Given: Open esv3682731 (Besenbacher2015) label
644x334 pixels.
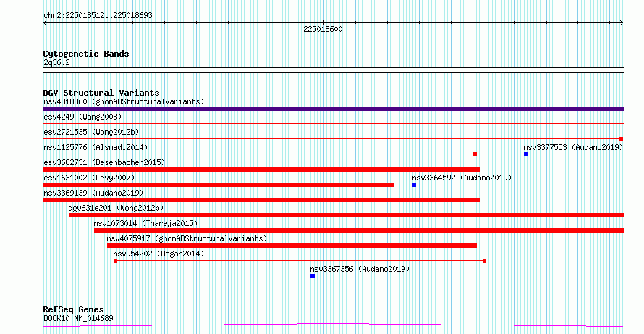Looking at the screenshot, I should coord(104,162).
